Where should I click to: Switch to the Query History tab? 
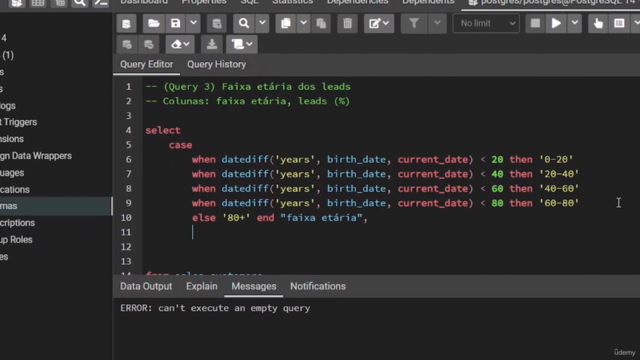pos(216,64)
